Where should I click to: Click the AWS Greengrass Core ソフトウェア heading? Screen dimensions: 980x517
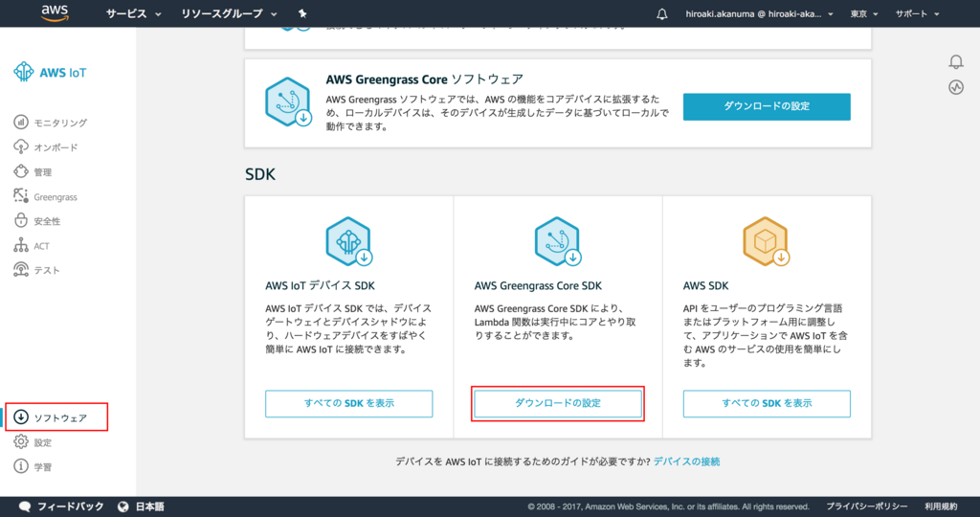click(424, 79)
